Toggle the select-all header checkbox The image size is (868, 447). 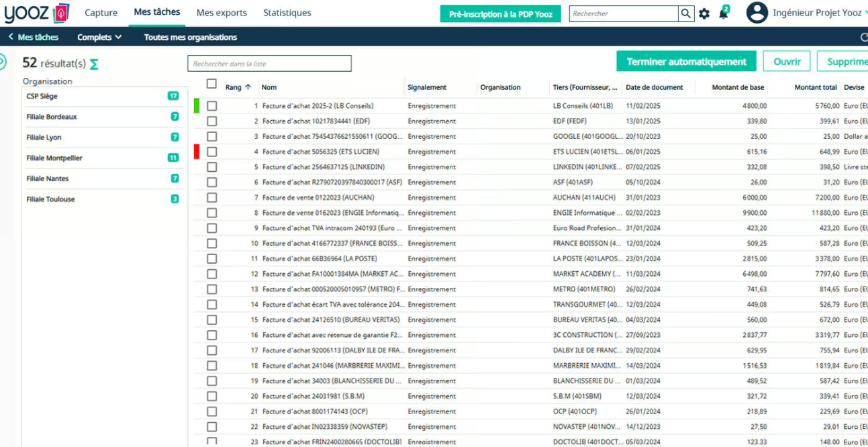(211, 84)
